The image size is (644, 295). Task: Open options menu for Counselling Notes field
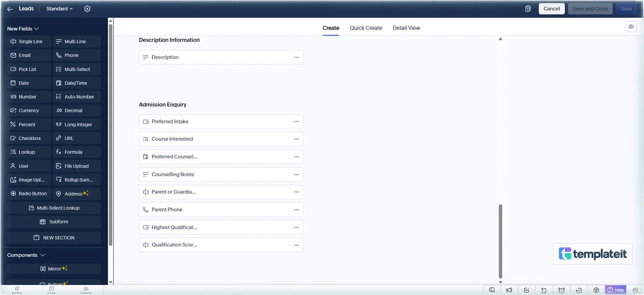(x=296, y=174)
